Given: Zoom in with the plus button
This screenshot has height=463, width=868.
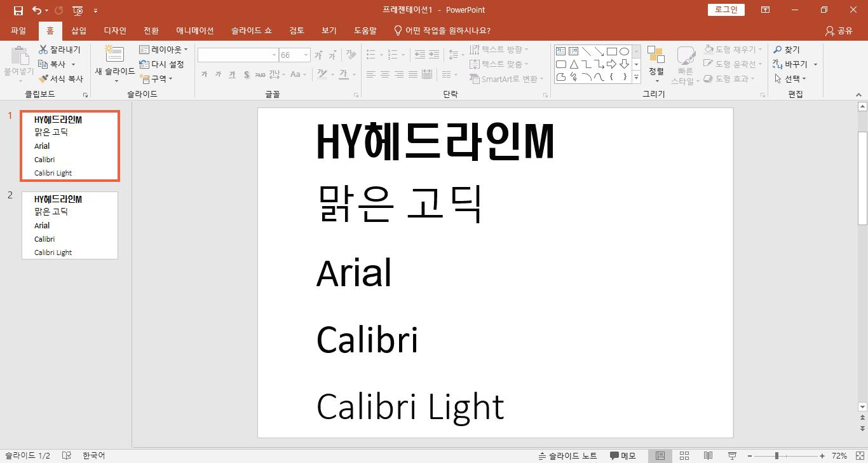Looking at the screenshot, I should point(822,455).
